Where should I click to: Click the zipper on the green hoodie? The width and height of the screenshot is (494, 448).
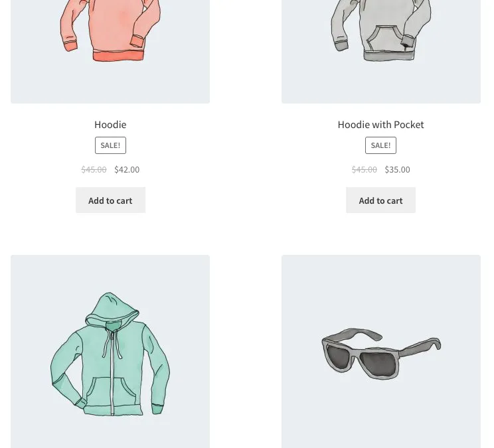pyautogui.click(x=112, y=373)
